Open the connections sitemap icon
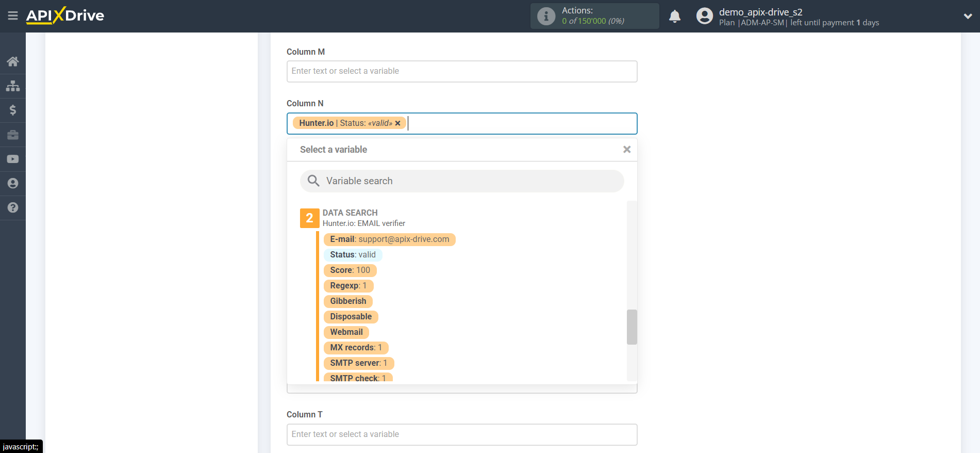This screenshot has height=453, width=980. coord(13,86)
